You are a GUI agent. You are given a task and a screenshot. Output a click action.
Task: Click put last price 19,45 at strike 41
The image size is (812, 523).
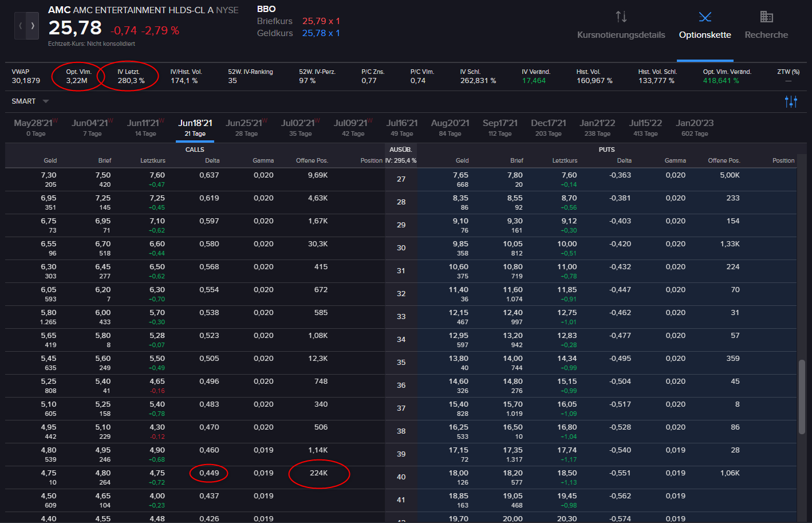click(x=567, y=496)
